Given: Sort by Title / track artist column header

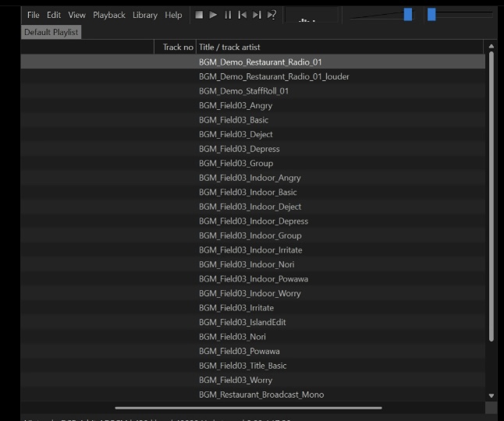Looking at the screenshot, I should click(x=339, y=48).
